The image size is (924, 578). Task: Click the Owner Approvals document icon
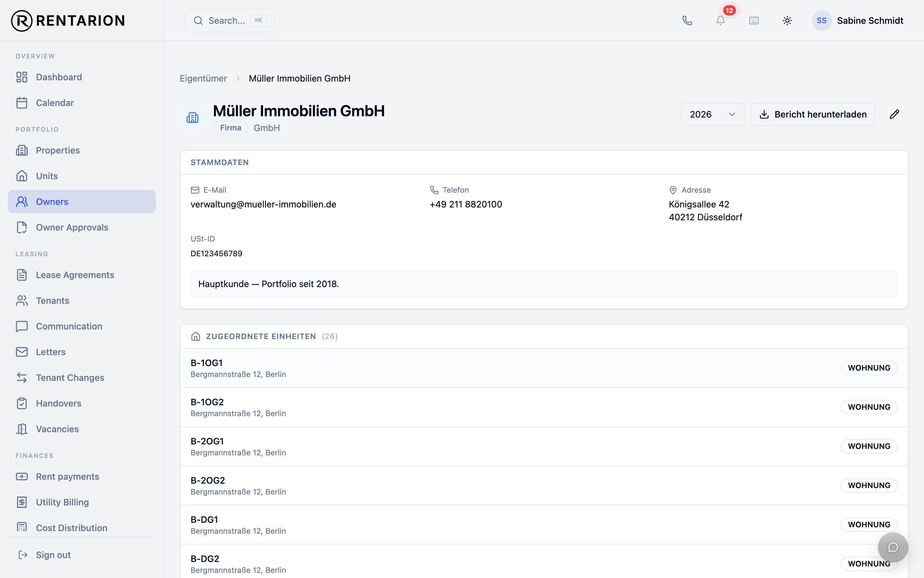(22, 227)
